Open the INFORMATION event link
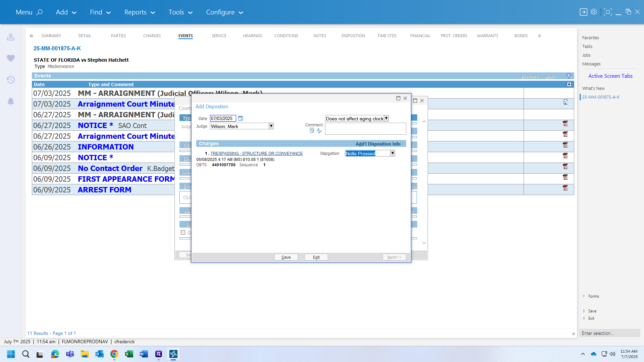The height and width of the screenshot is (362, 644). tap(106, 147)
